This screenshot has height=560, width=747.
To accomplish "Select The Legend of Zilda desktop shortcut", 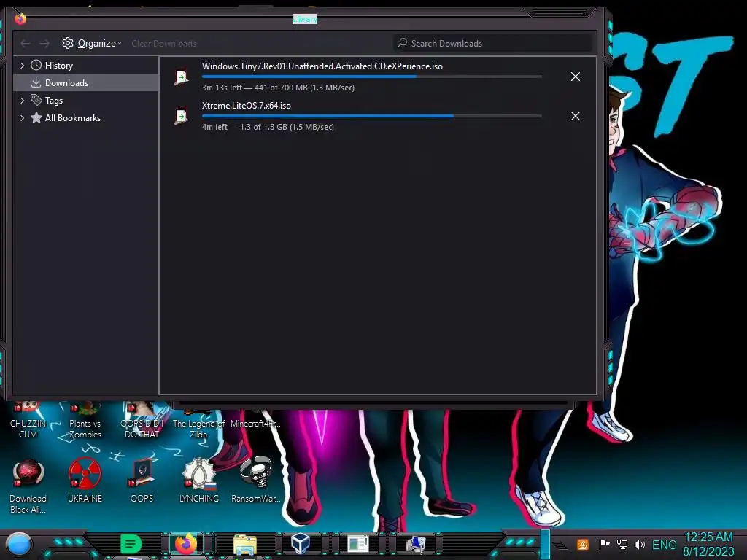I will click(x=198, y=421).
